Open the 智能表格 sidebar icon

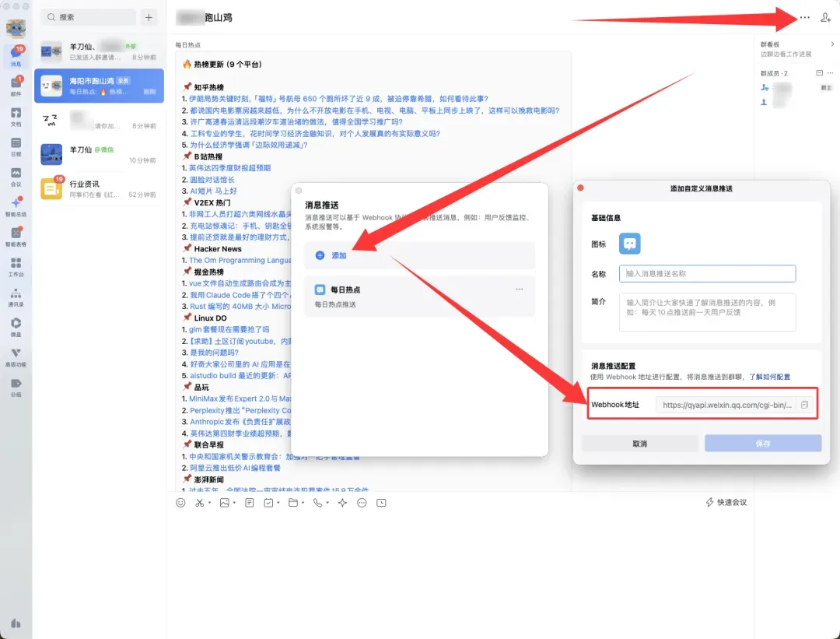pos(16,236)
